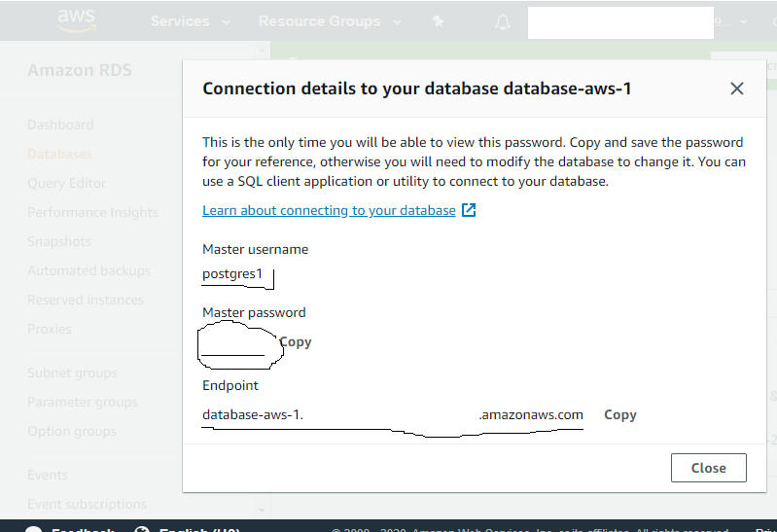Open Dashboard in RDS sidebar
Image resolution: width=777 pixels, height=532 pixels.
point(60,124)
